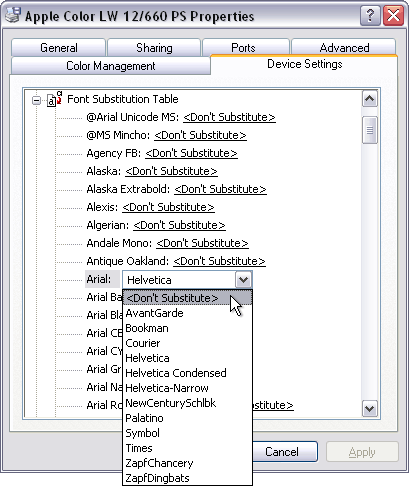
Task: Open the Color Management tab
Action: pyautogui.click(x=111, y=66)
